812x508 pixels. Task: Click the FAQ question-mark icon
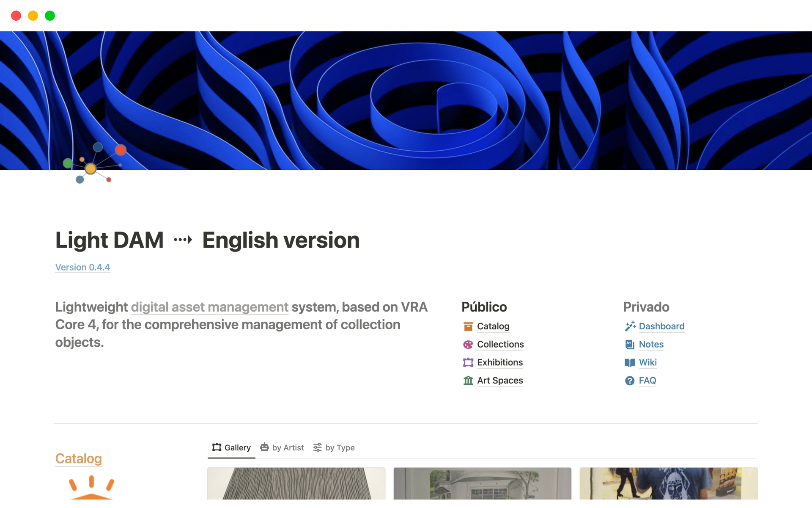click(x=630, y=381)
